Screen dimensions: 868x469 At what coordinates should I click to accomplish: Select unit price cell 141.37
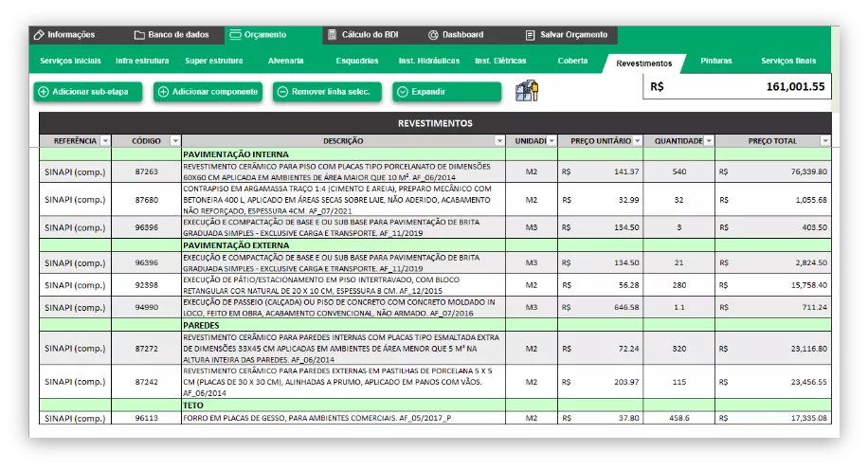point(600,171)
